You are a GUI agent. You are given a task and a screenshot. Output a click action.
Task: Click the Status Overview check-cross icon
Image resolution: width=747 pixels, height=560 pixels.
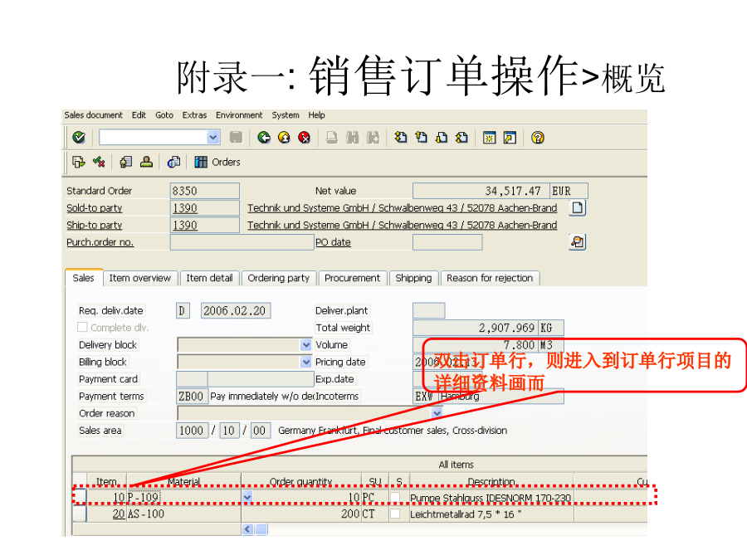(99, 162)
